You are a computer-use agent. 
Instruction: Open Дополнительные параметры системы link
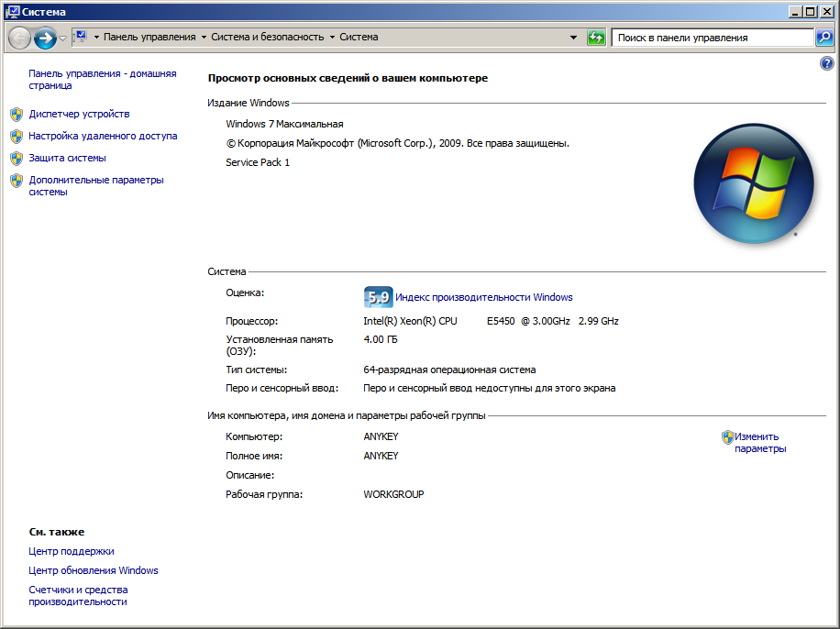pos(96,186)
